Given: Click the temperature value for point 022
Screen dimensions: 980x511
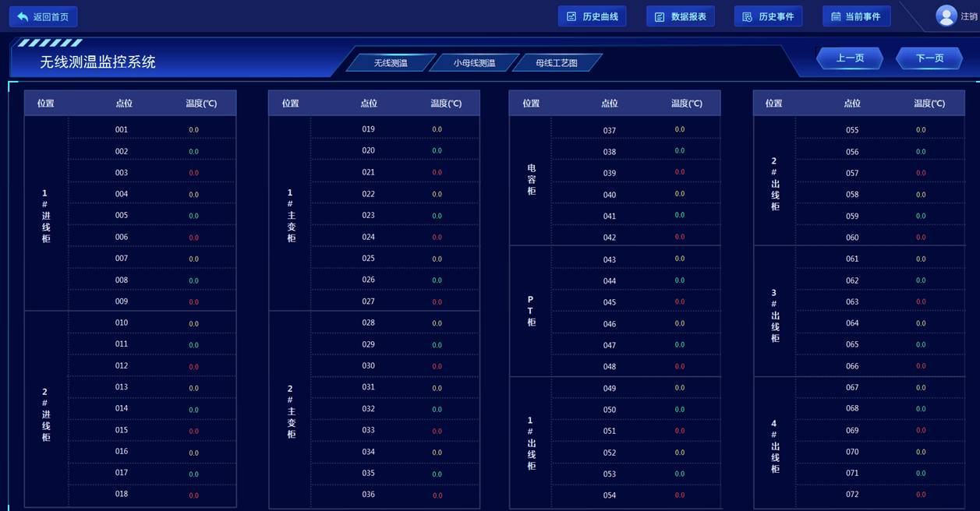Looking at the screenshot, I should pyautogui.click(x=437, y=195).
